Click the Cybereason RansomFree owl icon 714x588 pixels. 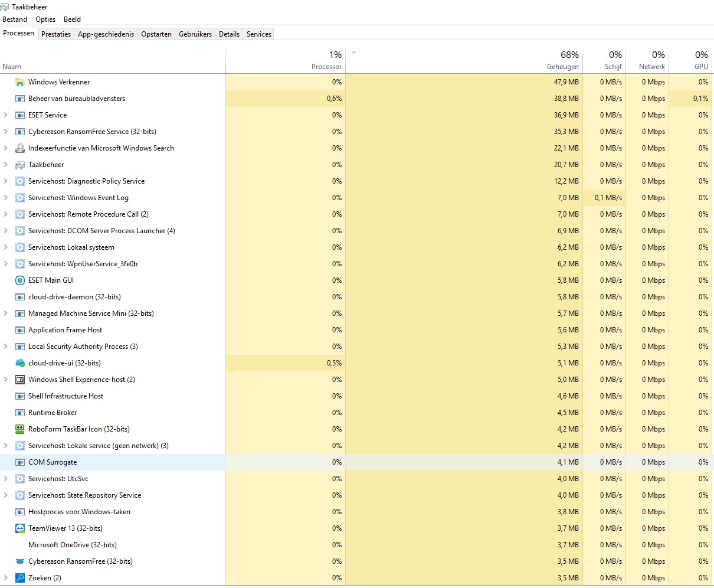19,561
